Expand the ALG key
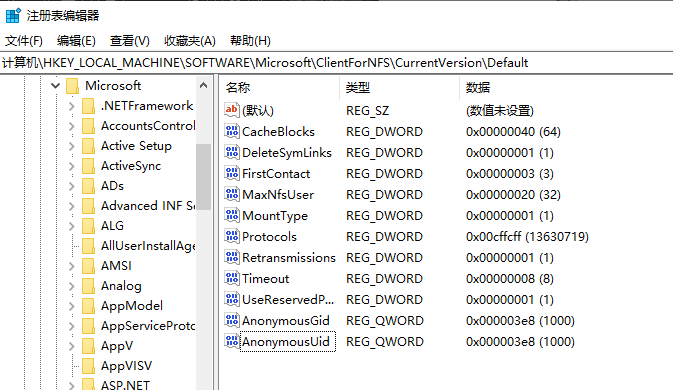The image size is (673, 390). (x=72, y=226)
